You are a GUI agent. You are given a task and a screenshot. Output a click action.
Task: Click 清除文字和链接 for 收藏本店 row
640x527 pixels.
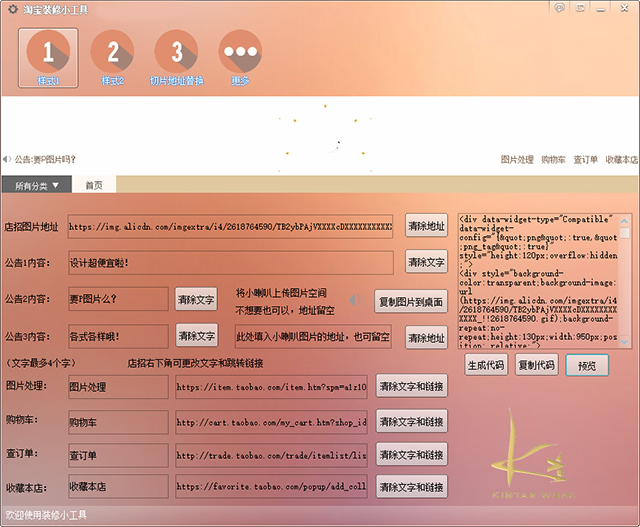pyautogui.click(x=411, y=487)
